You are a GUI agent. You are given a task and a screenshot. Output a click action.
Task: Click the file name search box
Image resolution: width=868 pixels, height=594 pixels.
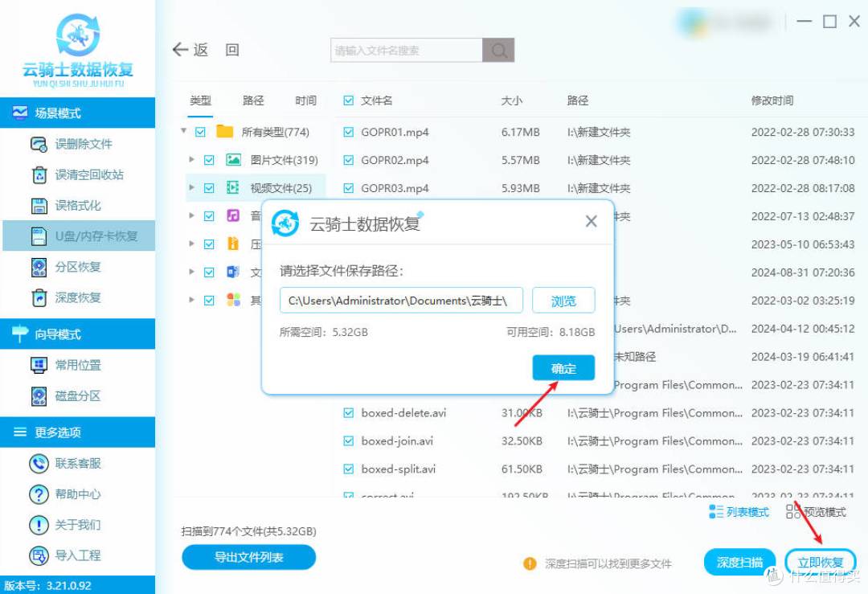407,51
